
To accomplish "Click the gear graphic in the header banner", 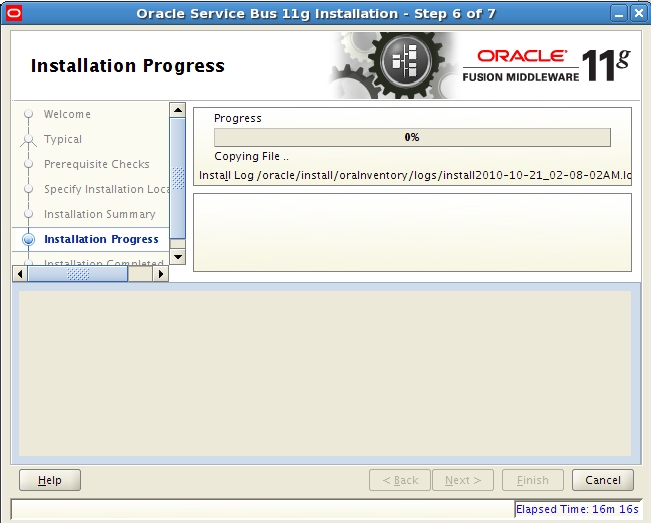I will [x=394, y=65].
